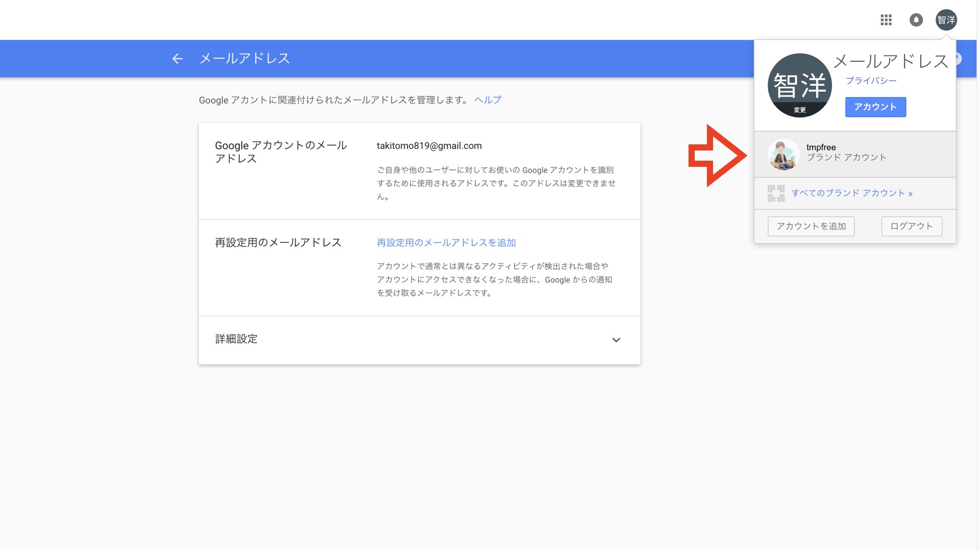
Task: Open the notifications bell
Action: coord(916,20)
